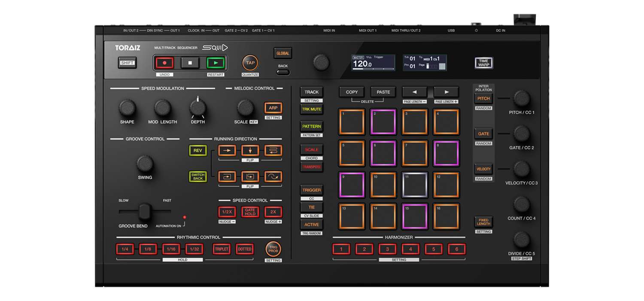
Task: Tap the orange TAP tempo button
Action: pos(250,63)
